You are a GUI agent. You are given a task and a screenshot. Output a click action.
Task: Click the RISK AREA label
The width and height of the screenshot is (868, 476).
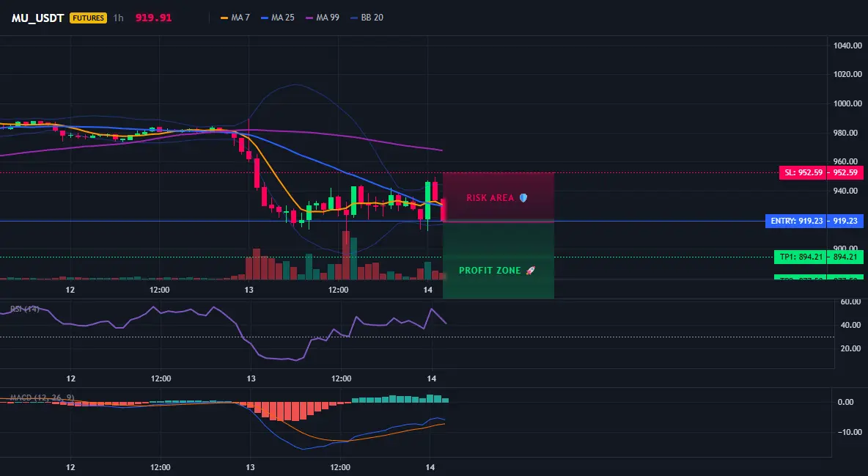497,198
